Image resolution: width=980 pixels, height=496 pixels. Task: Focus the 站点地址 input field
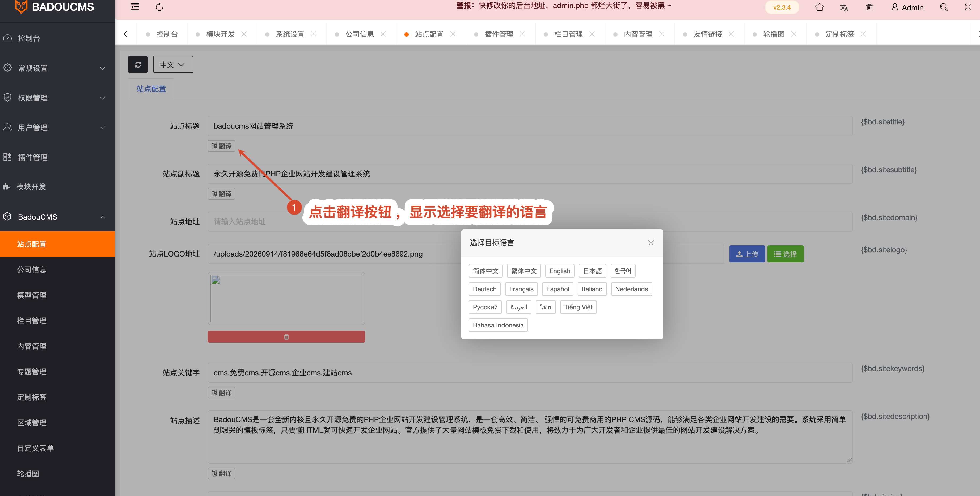[x=530, y=221]
